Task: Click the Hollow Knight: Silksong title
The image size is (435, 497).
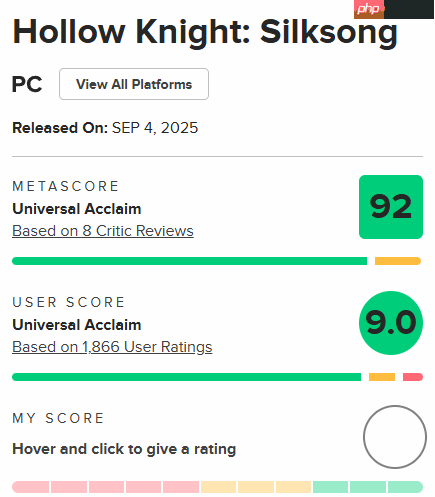Action: [205, 32]
